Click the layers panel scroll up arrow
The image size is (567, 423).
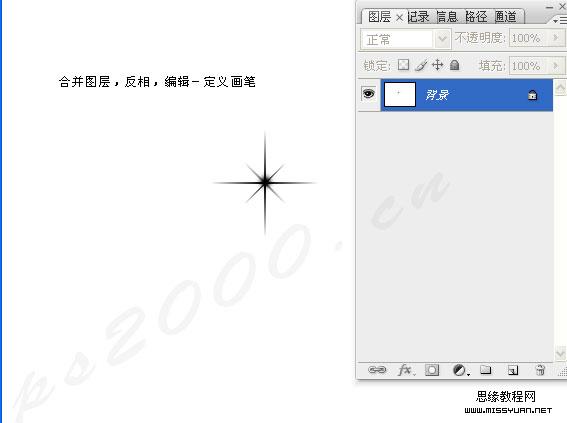tap(560, 87)
